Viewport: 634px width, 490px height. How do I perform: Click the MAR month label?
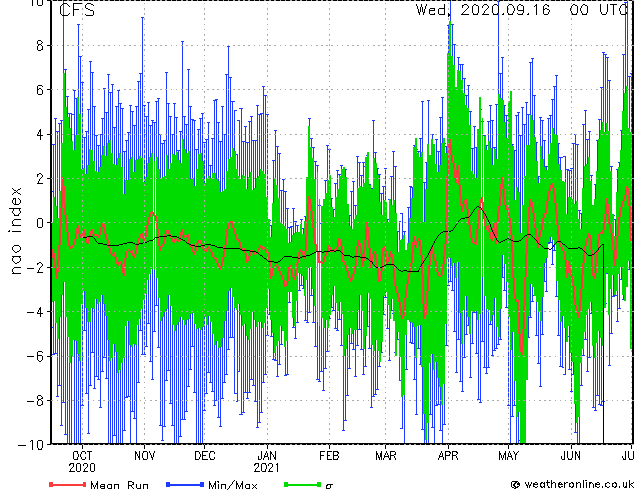tap(386, 456)
